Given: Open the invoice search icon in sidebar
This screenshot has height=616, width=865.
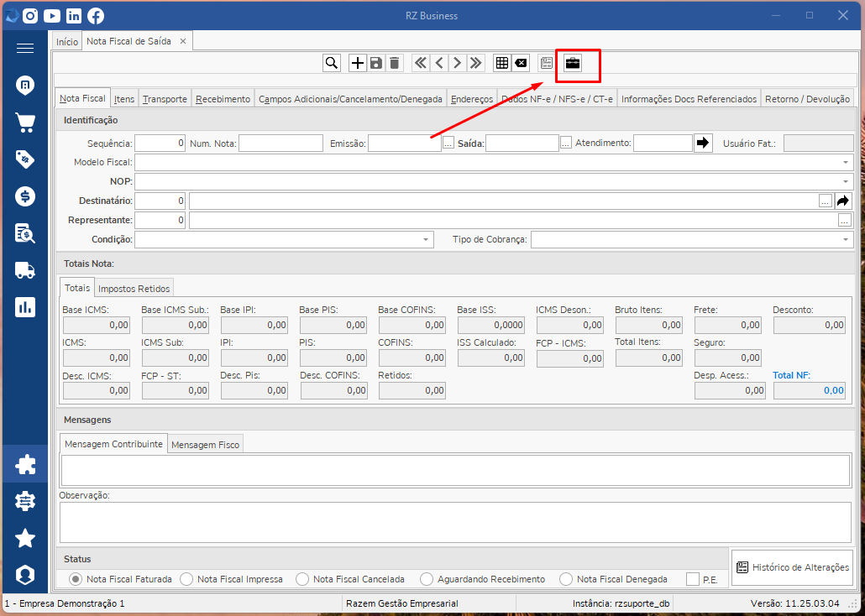Looking at the screenshot, I should coord(25,232).
